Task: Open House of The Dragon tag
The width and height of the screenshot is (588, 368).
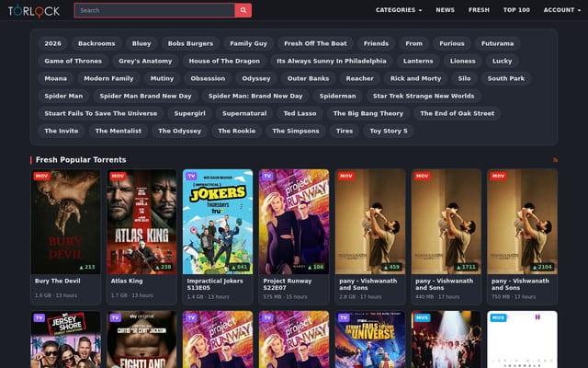Action: pos(224,61)
